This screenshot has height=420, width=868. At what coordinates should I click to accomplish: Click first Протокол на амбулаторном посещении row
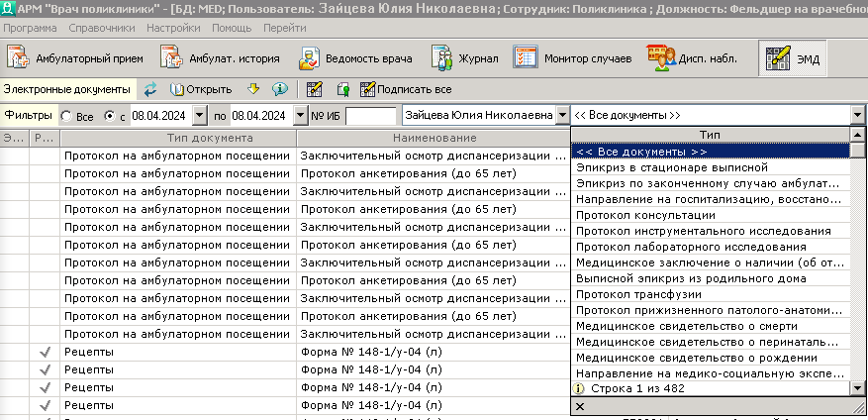click(178, 157)
